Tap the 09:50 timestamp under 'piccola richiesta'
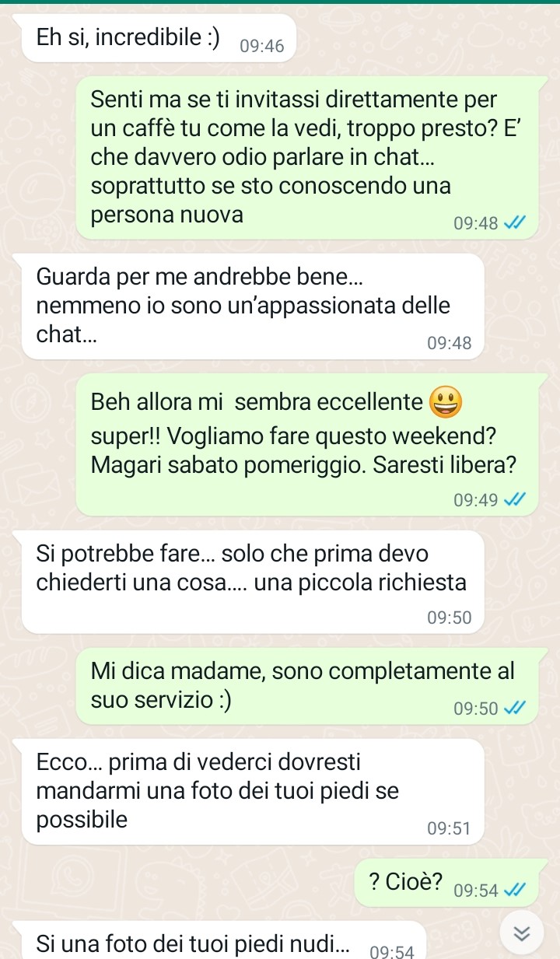The height and width of the screenshot is (959, 560). (x=450, y=618)
